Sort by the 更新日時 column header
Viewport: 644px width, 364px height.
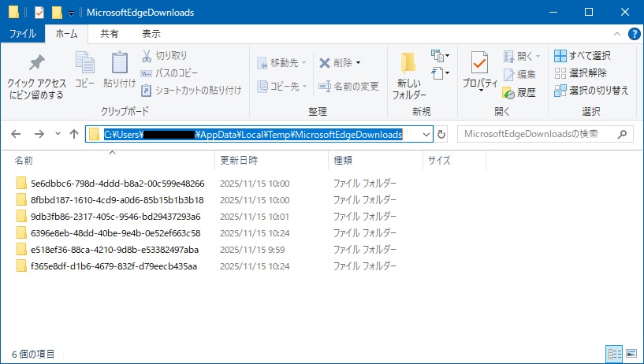pyautogui.click(x=239, y=160)
